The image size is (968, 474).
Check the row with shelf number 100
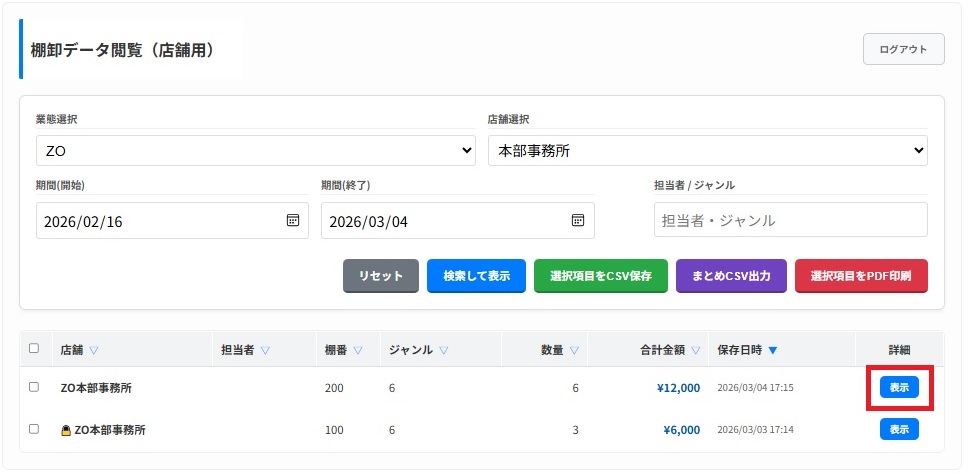tap(34, 429)
